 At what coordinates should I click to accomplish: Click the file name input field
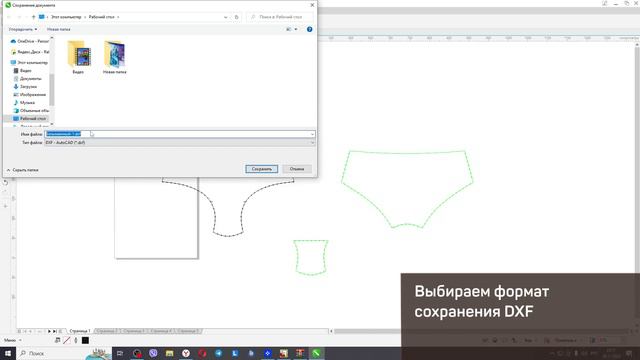pos(177,134)
